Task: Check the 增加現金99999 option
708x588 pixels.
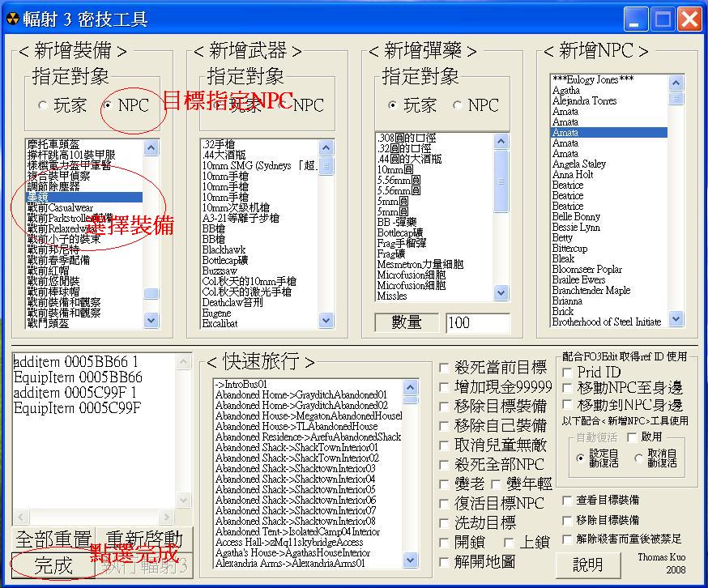Action: pos(444,386)
